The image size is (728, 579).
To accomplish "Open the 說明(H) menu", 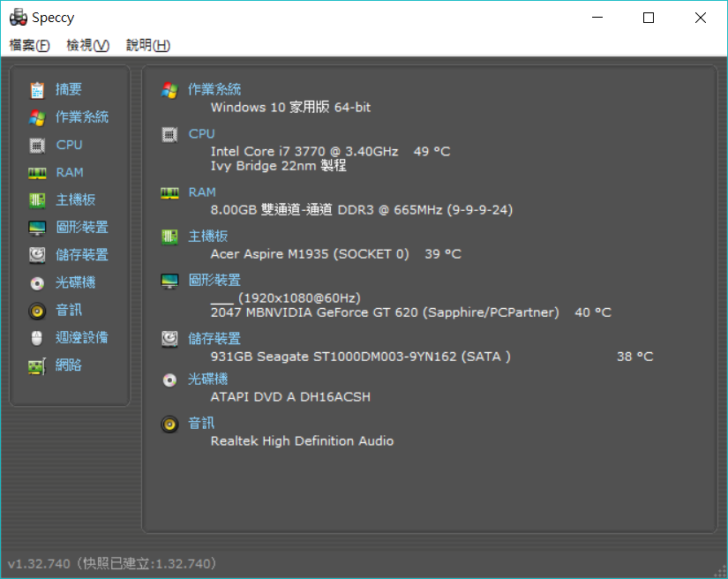I will pyautogui.click(x=148, y=45).
